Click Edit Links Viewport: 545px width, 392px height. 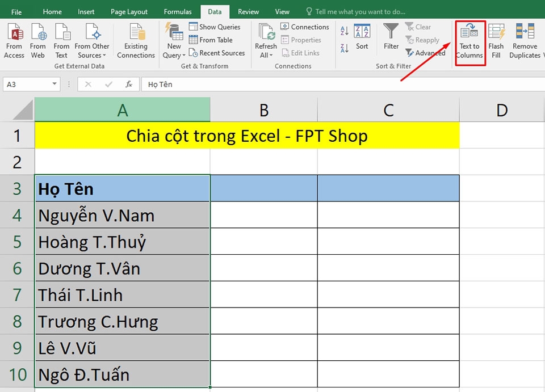[300, 53]
